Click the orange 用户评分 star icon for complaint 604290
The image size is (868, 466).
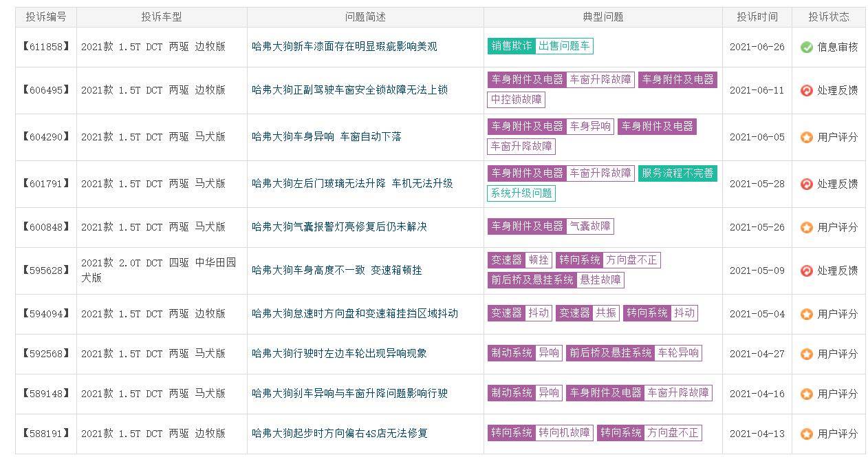(806, 137)
